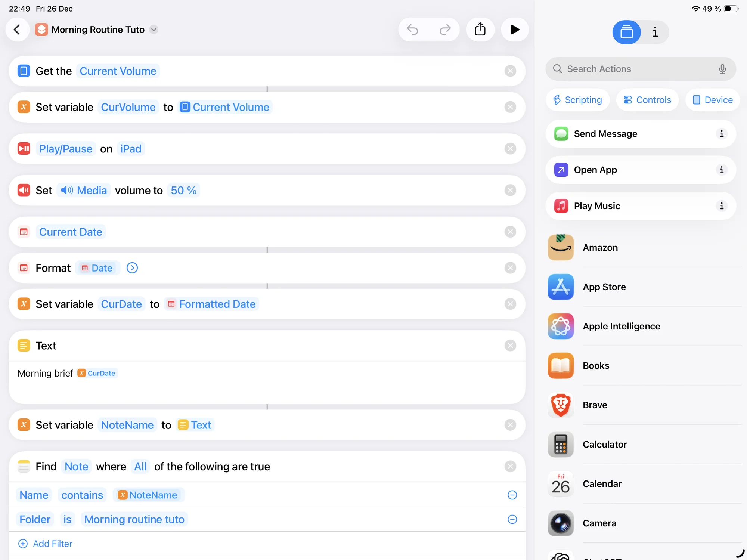
Task: Open info for Send Message action
Action: tap(721, 134)
